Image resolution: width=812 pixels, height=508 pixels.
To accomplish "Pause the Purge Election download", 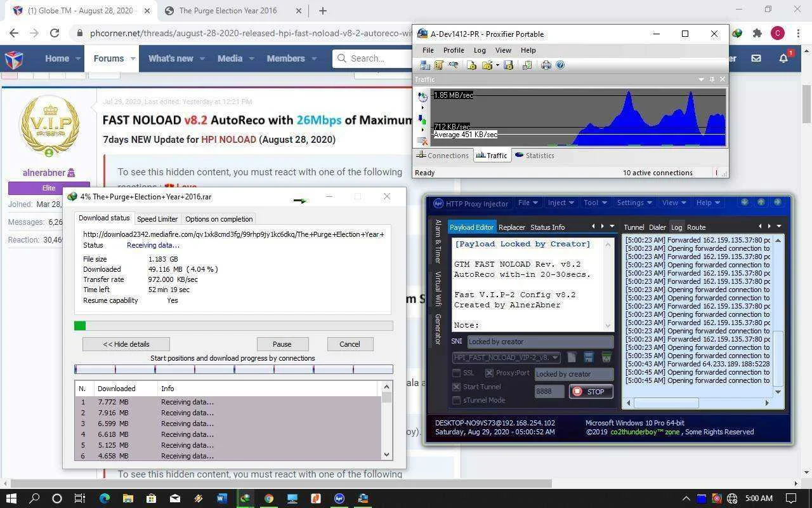I will pos(282,344).
